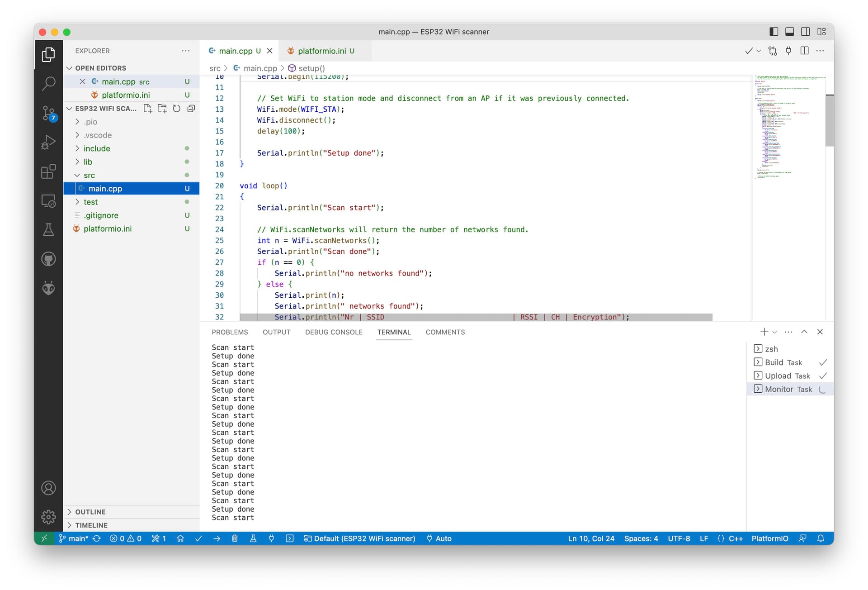
Task: Select the Build Task terminal
Action: coord(790,362)
